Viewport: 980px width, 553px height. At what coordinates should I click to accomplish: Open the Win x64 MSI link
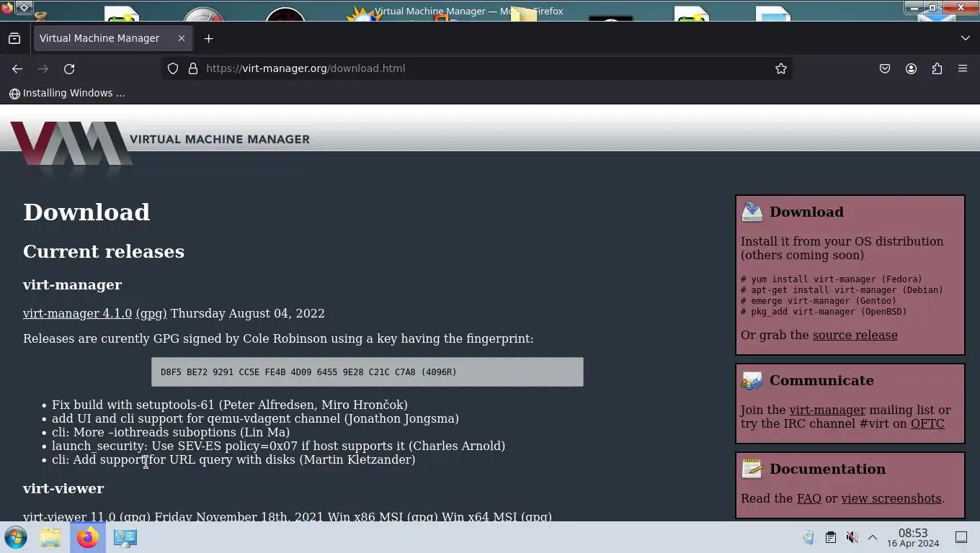(x=479, y=517)
